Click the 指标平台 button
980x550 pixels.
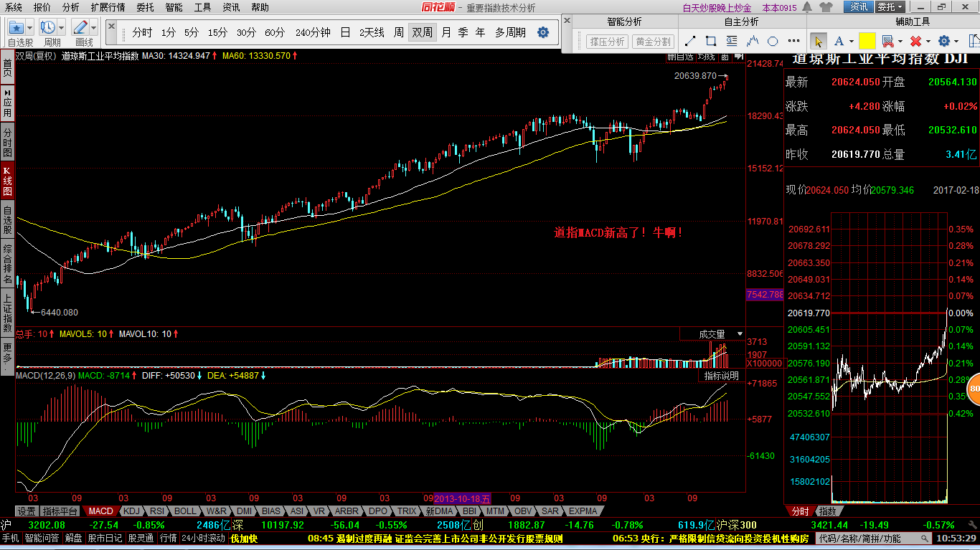pyautogui.click(x=60, y=511)
